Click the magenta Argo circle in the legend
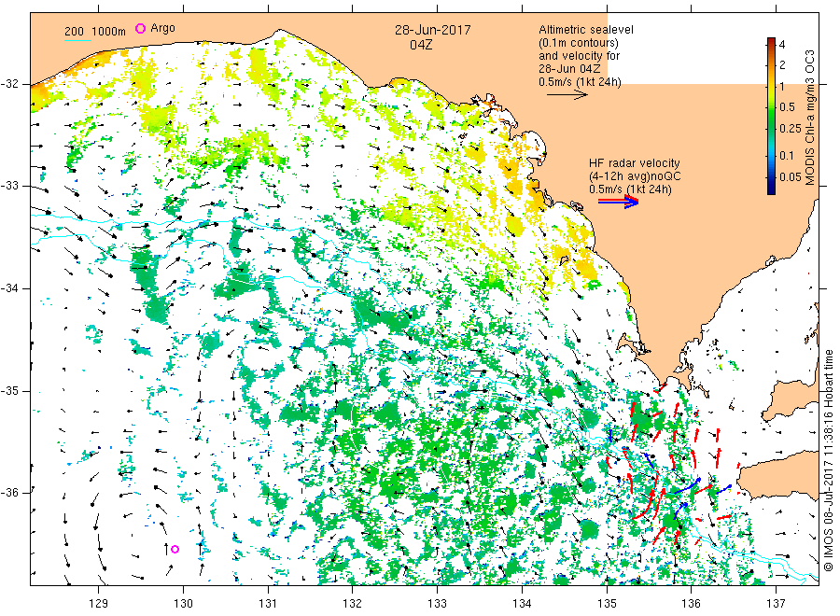This screenshot has height=616, width=840. [140, 28]
